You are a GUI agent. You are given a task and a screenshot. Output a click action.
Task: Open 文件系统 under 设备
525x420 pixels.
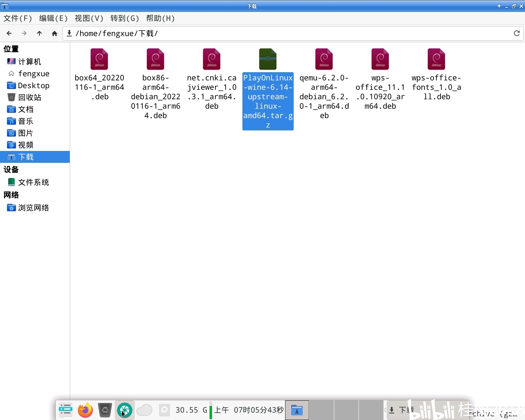coord(35,182)
